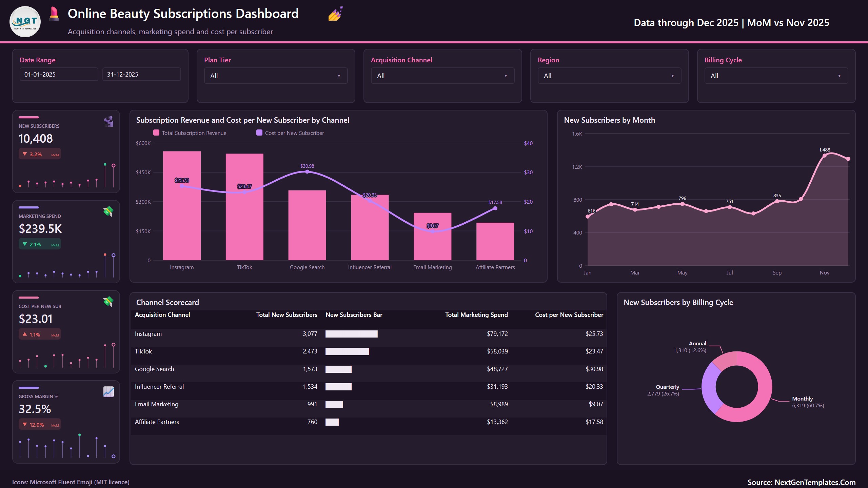868x488 pixels.
Task: Sort by Cost per New Subscriber header
Action: click(x=569, y=315)
